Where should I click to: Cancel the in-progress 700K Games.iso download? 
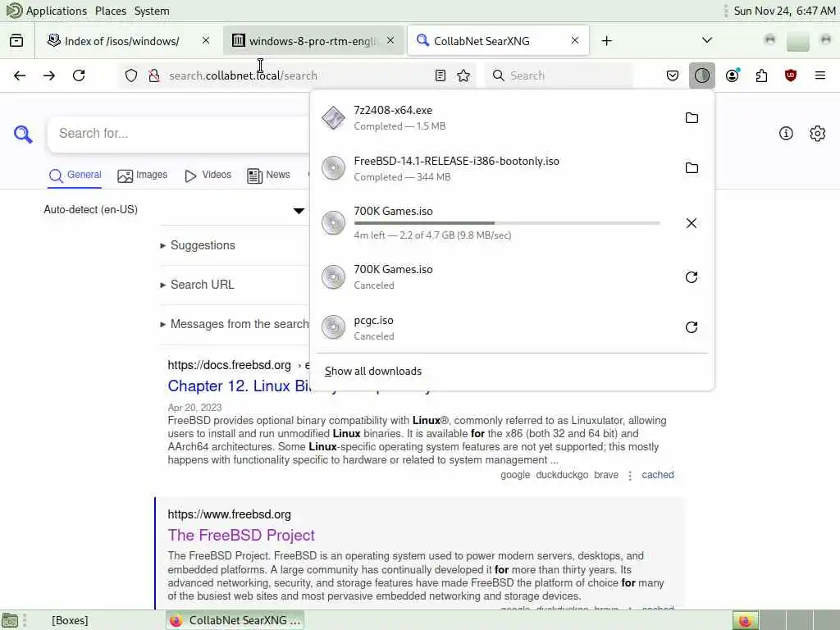(x=692, y=223)
